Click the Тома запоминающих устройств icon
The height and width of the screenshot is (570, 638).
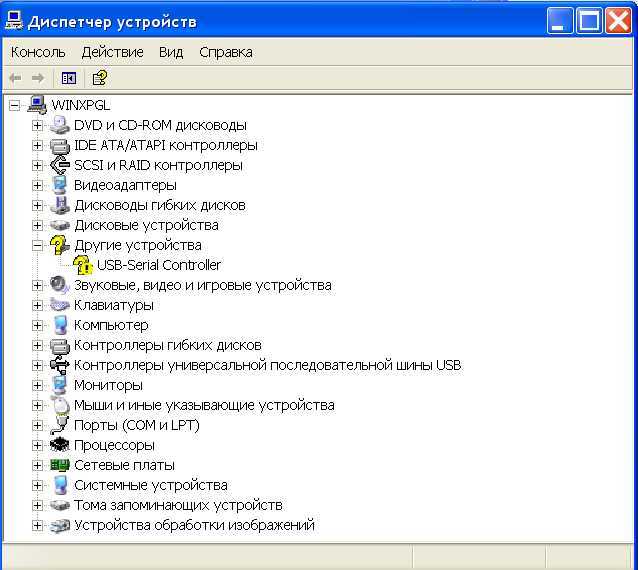pyautogui.click(x=60, y=505)
